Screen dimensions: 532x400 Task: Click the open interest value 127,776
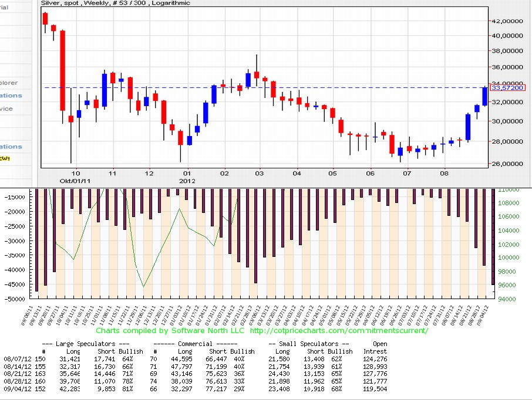pos(375,374)
